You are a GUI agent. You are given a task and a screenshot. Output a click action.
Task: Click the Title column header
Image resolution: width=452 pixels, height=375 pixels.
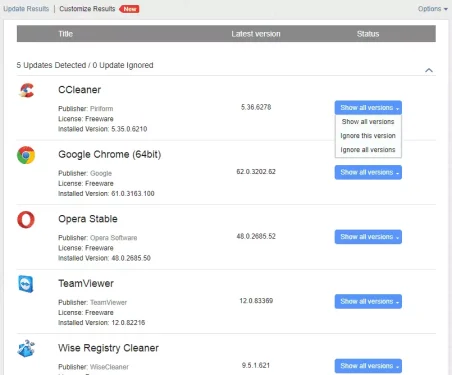(66, 34)
